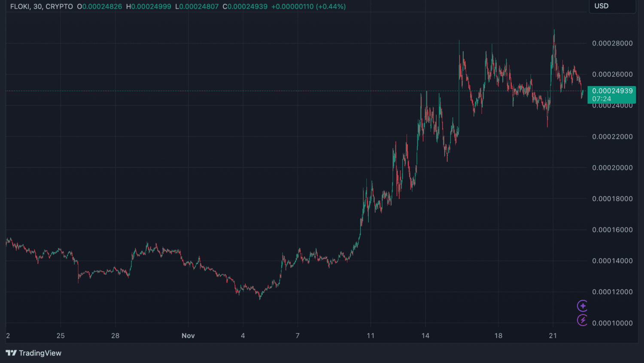Click the change value +0.00000110 (+0.44%)
Viewport: 644px width, 363px height.
click(309, 7)
